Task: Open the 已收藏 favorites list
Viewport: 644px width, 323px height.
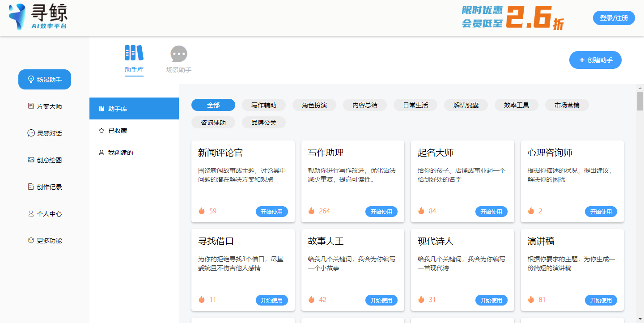Action: [x=134, y=131]
